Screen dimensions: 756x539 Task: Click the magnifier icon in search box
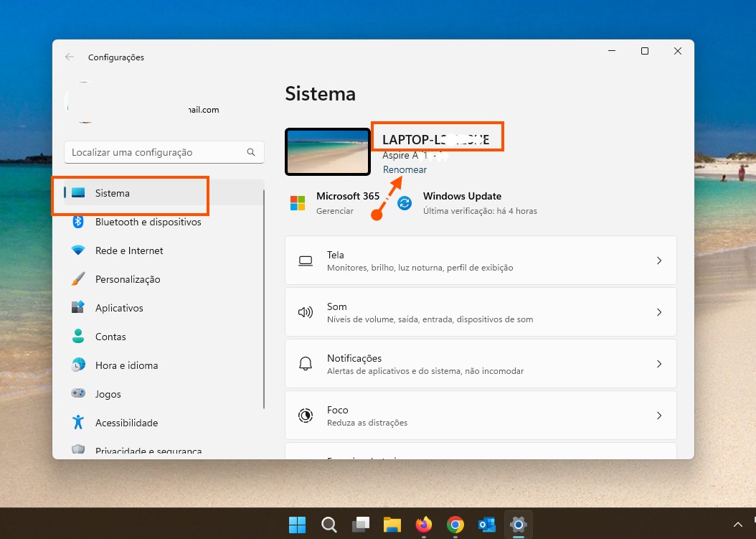pos(251,152)
